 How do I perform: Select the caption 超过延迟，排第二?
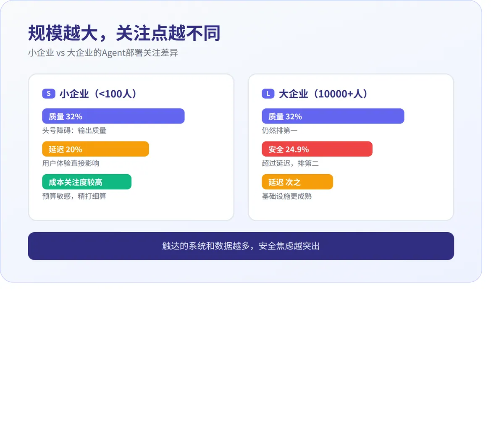(290, 163)
